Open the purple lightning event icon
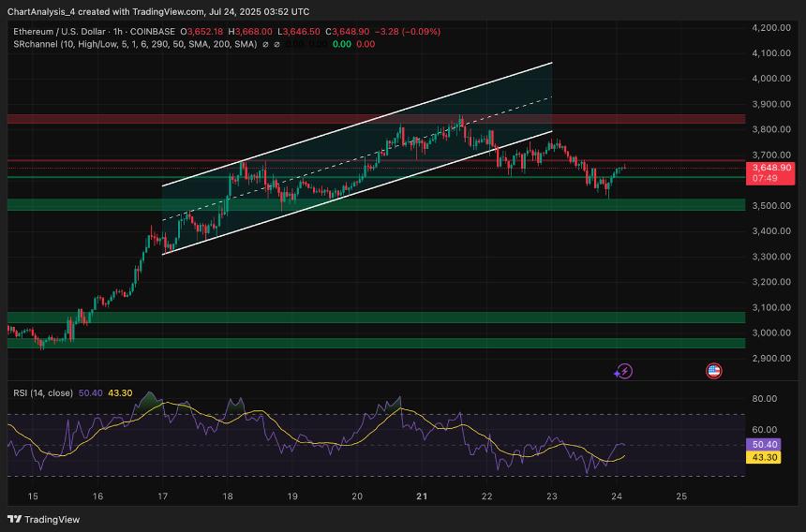 [623, 371]
